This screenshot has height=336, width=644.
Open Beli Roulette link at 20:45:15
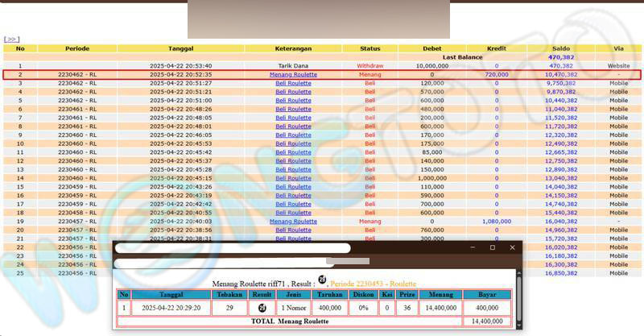(x=293, y=178)
